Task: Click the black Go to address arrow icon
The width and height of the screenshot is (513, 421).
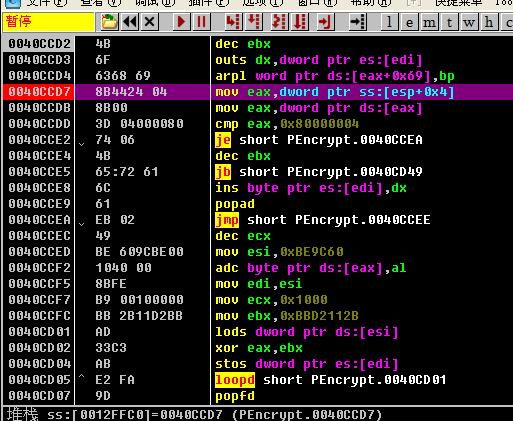Action: tap(358, 22)
